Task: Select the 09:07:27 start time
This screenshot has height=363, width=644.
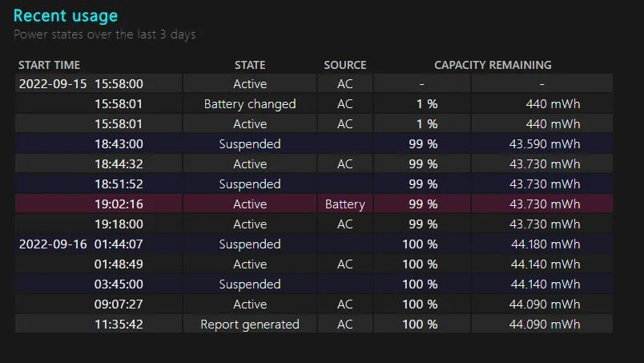Action: point(119,305)
